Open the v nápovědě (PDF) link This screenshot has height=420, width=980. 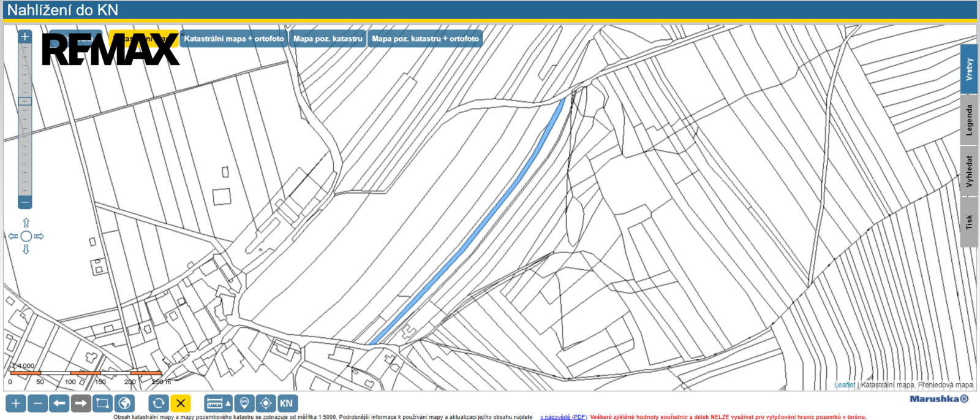(x=563, y=417)
